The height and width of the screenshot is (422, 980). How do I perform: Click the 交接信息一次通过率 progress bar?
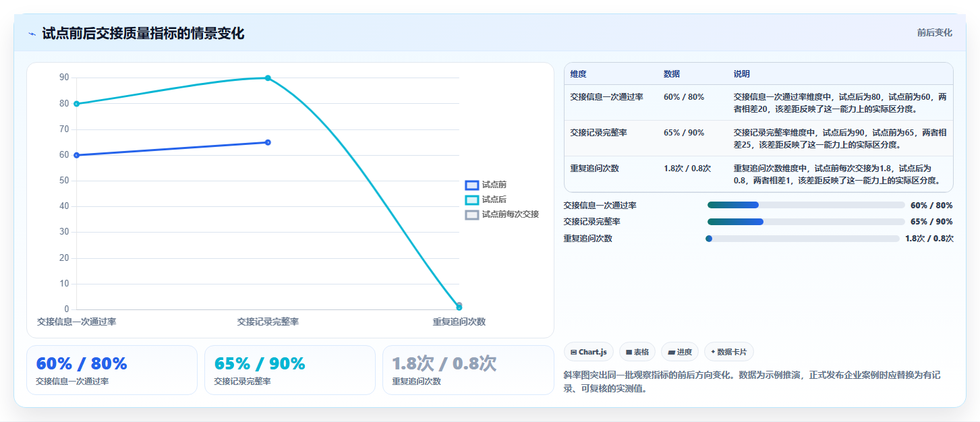(806, 205)
